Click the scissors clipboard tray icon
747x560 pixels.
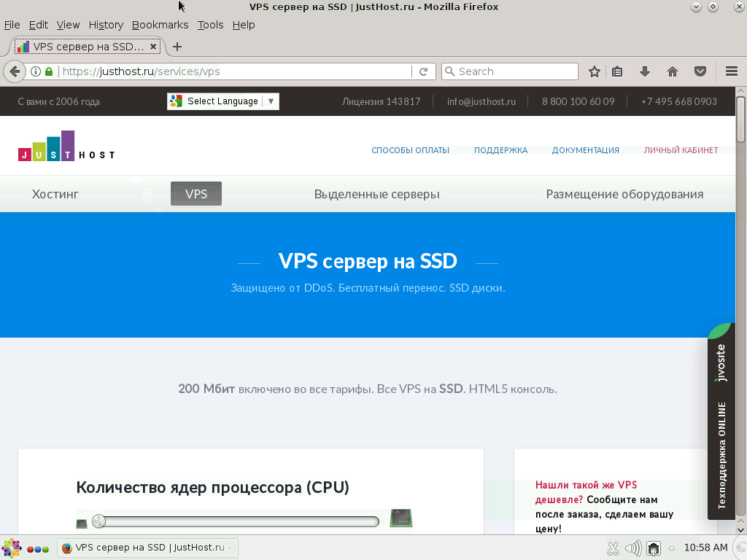coord(613,548)
